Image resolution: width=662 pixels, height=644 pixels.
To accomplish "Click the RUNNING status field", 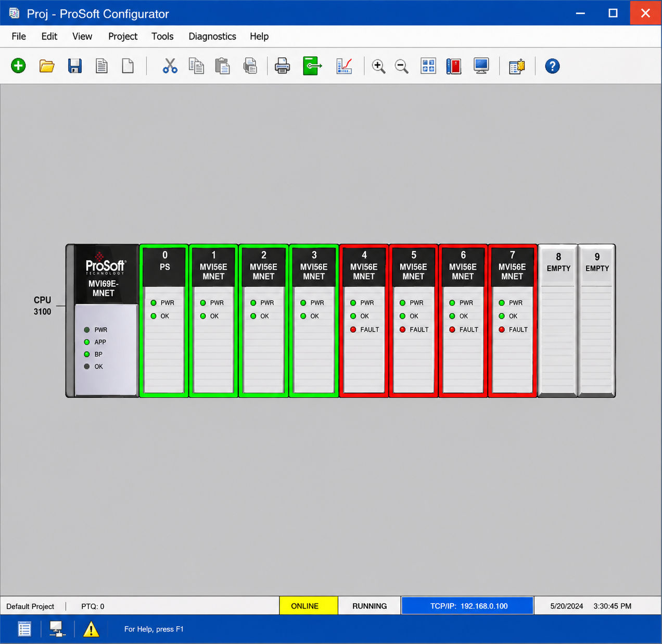I will tap(370, 606).
